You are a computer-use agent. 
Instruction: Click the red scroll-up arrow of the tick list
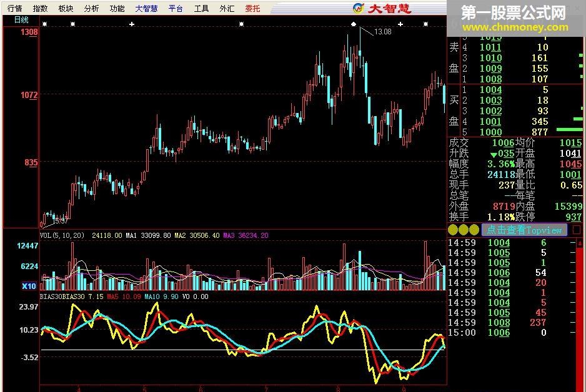pos(580,243)
